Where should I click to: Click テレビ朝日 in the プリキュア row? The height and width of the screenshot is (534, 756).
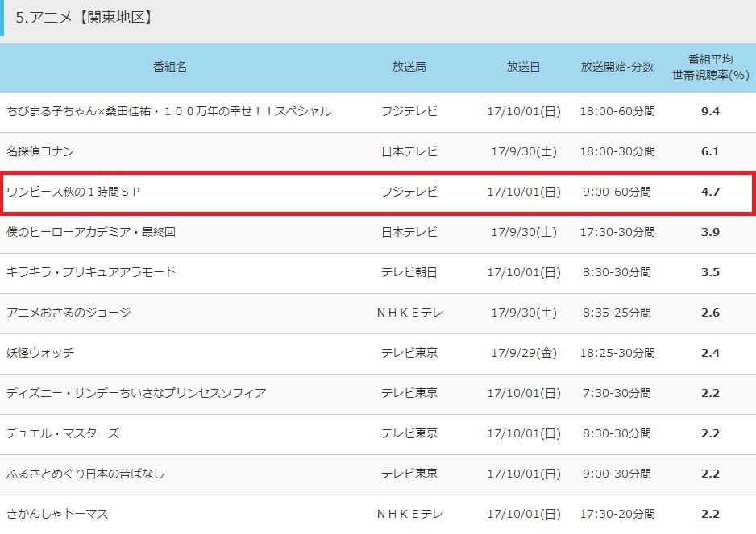tap(409, 272)
